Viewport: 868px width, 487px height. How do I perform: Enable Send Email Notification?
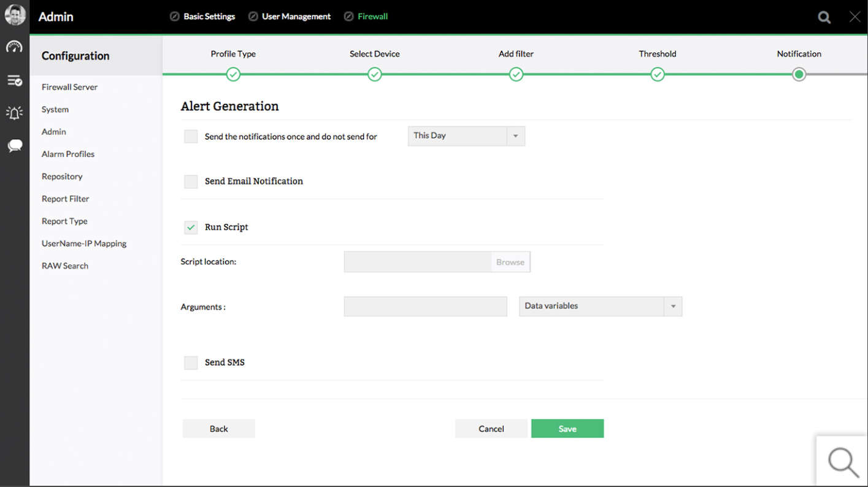[190, 182]
